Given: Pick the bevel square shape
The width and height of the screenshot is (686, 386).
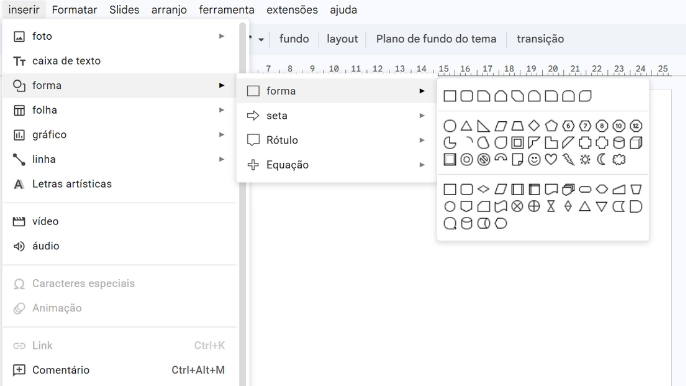Looking at the screenshot, I should 450,160.
